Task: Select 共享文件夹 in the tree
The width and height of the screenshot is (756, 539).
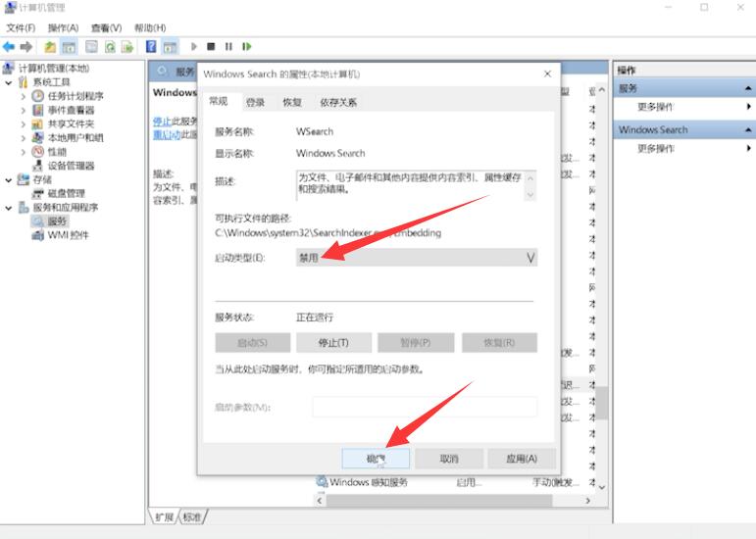Action: 71,123
